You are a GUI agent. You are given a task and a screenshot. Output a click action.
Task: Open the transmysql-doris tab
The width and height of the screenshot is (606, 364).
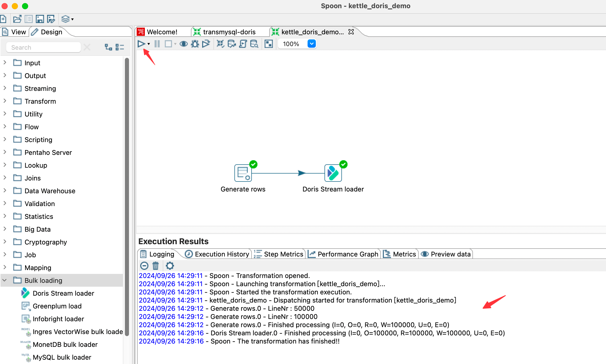[x=229, y=32]
